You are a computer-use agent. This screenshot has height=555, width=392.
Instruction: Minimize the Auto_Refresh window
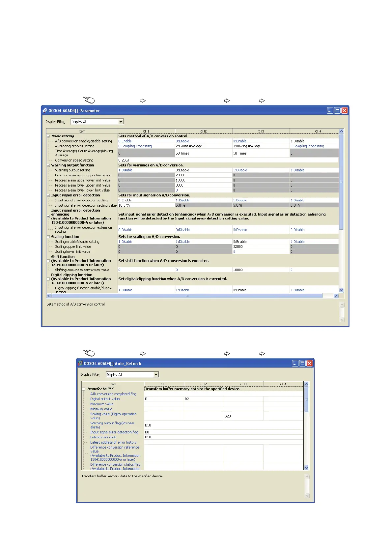[295, 363]
